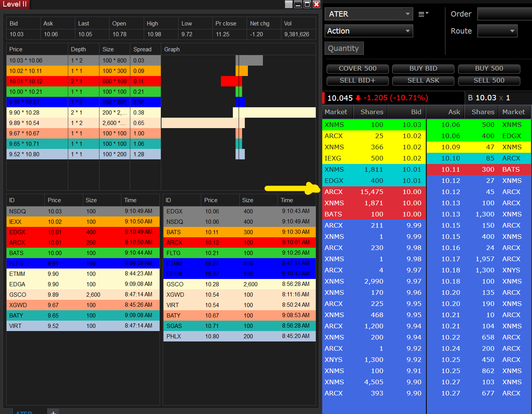Click the SELL BID+ button
The height and width of the screenshot is (414, 532).
coord(358,81)
